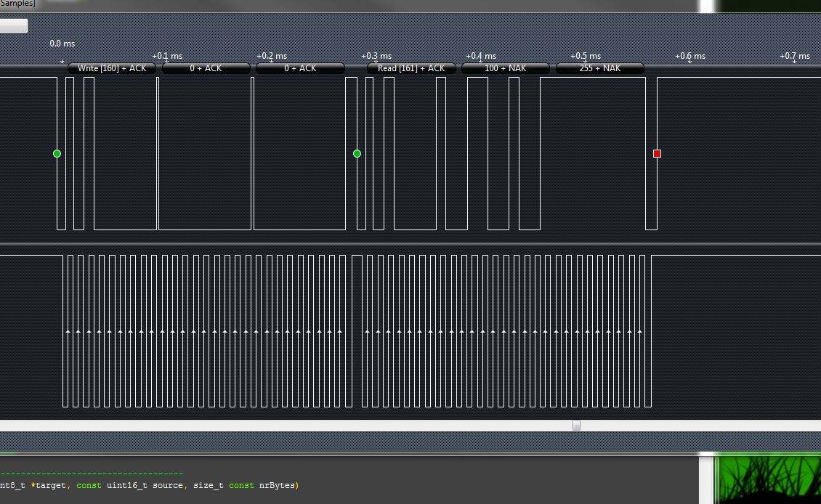Click the '+0.5 ms' time ruler tick

click(586, 56)
